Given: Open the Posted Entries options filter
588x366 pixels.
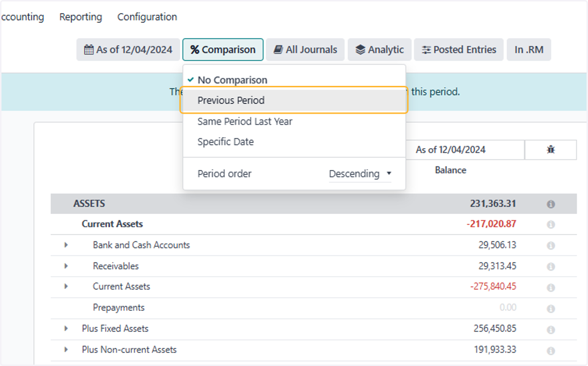Looking at the screenshot, I should coord(459,50).
